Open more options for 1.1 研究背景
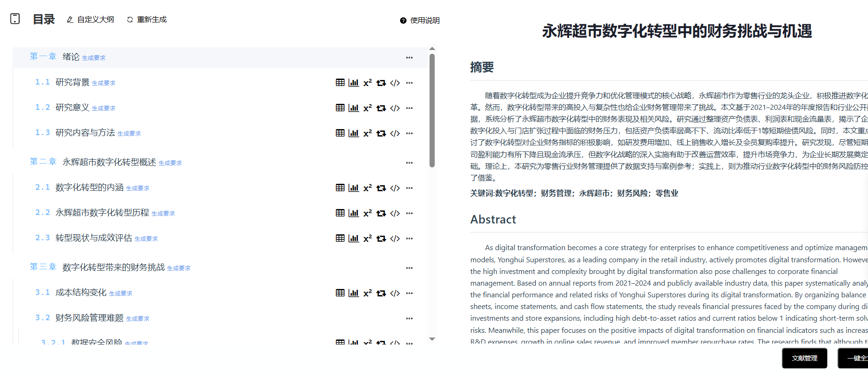The width and height of the screenshot is (868, 374). pyautogui.click(x=409, y=83)
